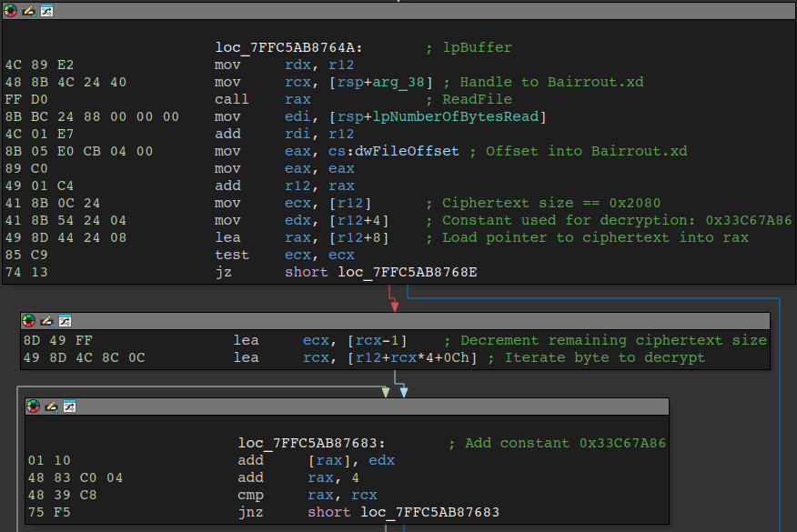This screenshot has height=532, width=797.
Task: Click 'Decrement remaining ciphertext size' comment
Action: click(x=605, y=340)
